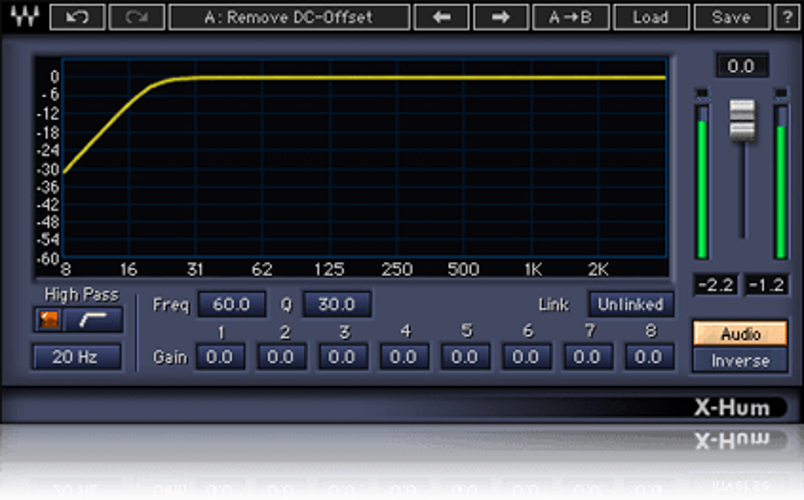Click the left peak readout -2.2
The image size is (804, 500).
[x=716, y=285]
